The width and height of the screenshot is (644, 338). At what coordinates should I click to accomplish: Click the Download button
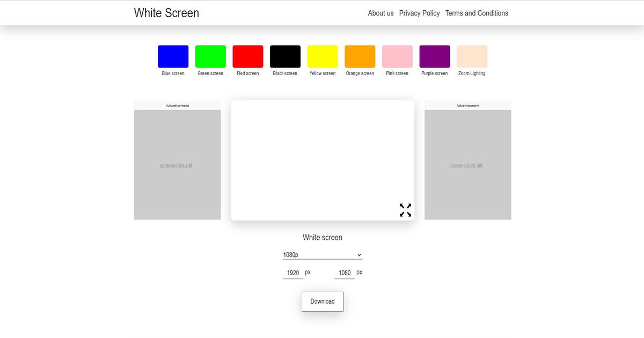point(322,301)
